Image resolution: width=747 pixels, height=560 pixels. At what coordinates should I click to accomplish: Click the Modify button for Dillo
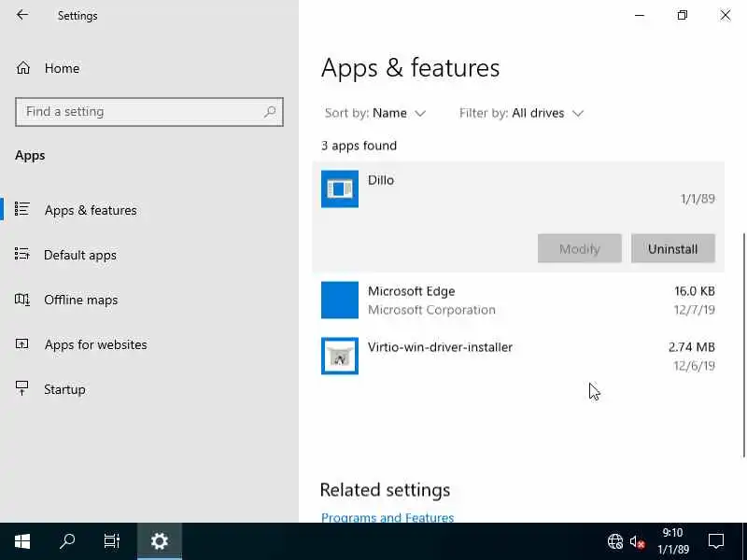(579, 248)
